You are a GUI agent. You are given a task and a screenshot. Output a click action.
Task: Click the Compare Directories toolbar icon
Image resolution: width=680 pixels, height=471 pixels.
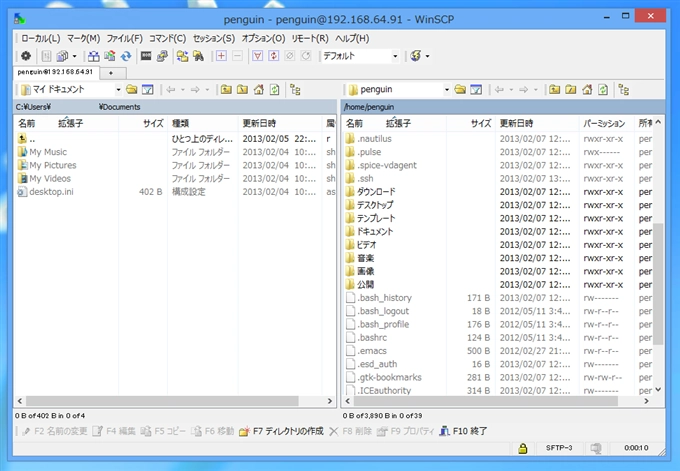[x=93, y=56]
